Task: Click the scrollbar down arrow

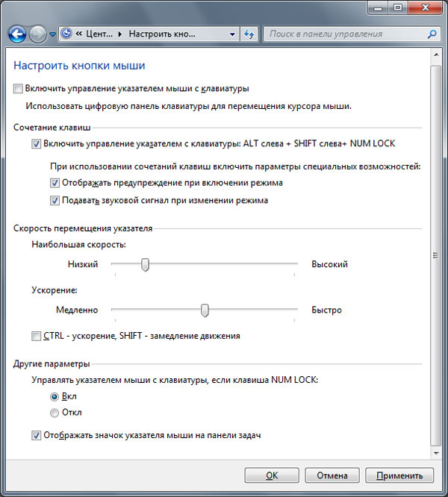Action: coord(436,453)
